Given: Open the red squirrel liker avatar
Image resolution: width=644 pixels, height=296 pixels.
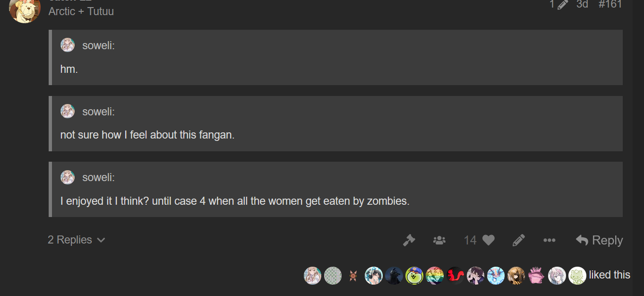Looking at the screenshot, I should (455, 275).
